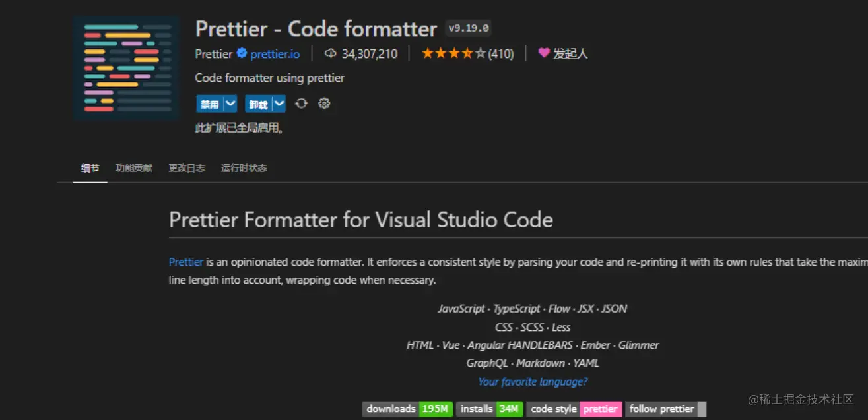Click the sync/auto-update circular arrows icon
Viewport: 868px width, 420px height.
click(302, 104)
